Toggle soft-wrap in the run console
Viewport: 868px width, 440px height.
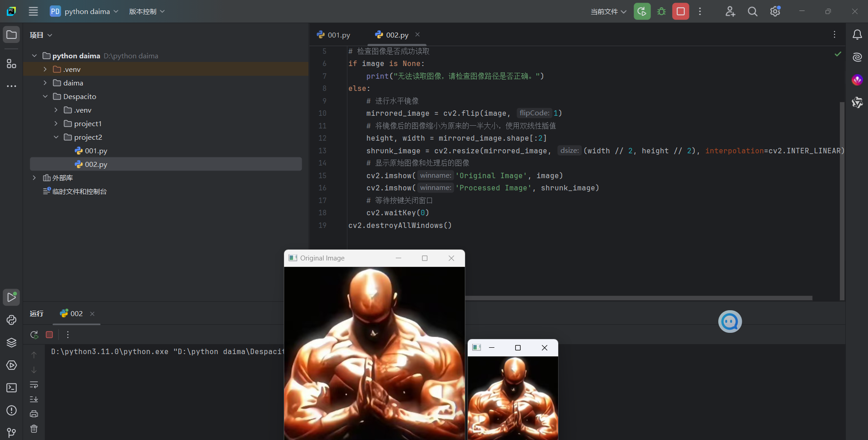34,385
